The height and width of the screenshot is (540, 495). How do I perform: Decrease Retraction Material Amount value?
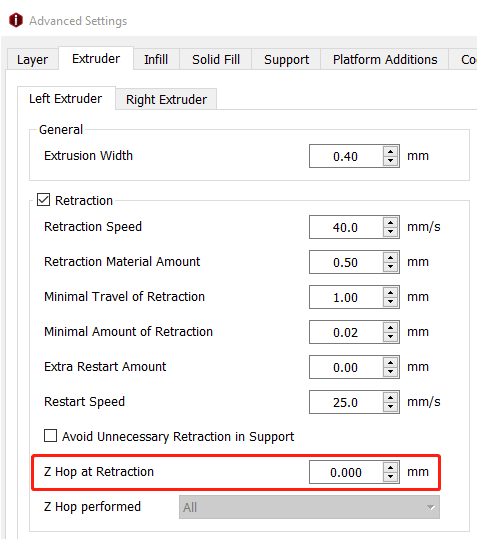tap(391, 267)
